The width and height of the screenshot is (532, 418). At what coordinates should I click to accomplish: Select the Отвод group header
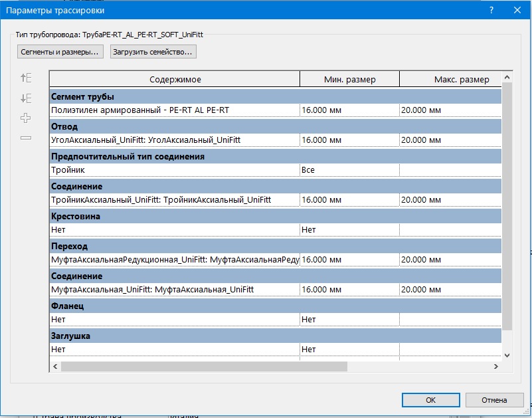pyautogui.click(x=276, y=127)
